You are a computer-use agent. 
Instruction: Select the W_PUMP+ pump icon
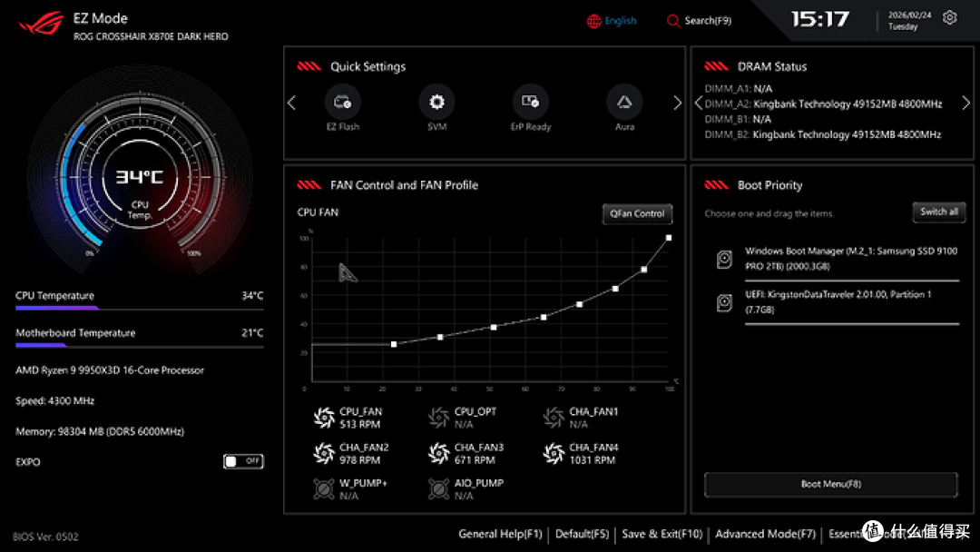[324, 488]
